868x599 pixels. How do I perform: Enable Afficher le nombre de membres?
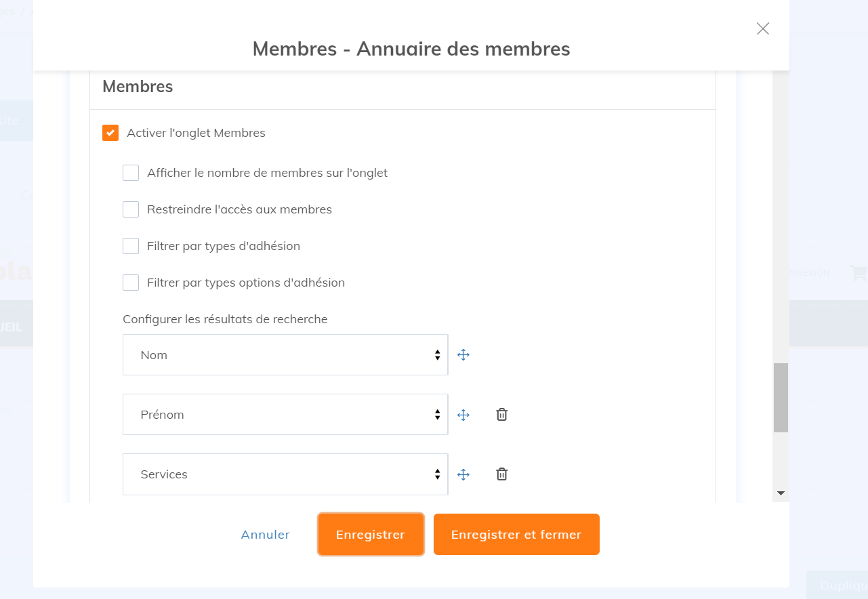click(x=131, y=173)
